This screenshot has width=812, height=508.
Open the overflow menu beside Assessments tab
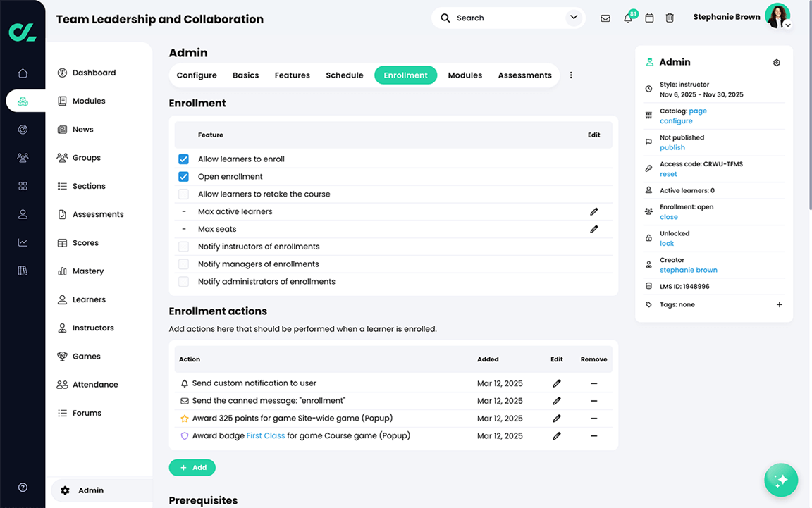tap(571, 75)
